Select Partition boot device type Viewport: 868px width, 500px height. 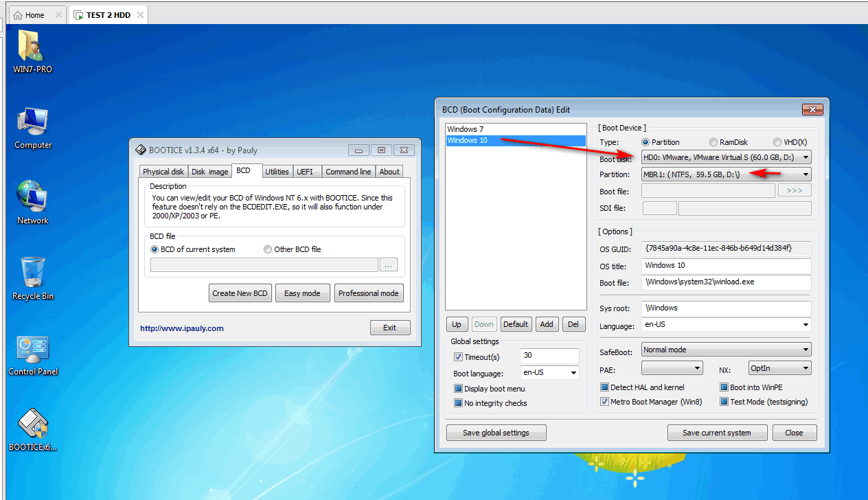pos(660,142)
